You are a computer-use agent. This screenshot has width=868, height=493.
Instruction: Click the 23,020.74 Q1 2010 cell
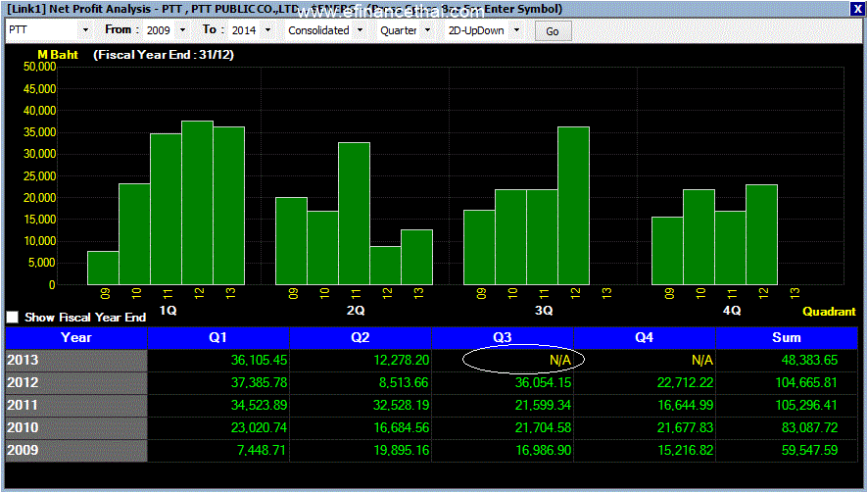click(218, 428)
